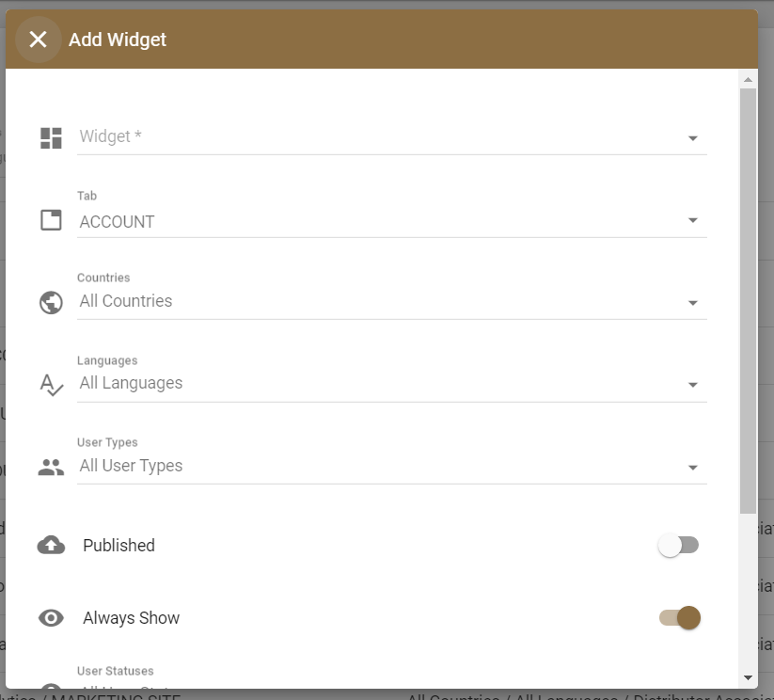Click the User Types people icon
This screenshot has height=700, width=774.
(x=51, y=467)
